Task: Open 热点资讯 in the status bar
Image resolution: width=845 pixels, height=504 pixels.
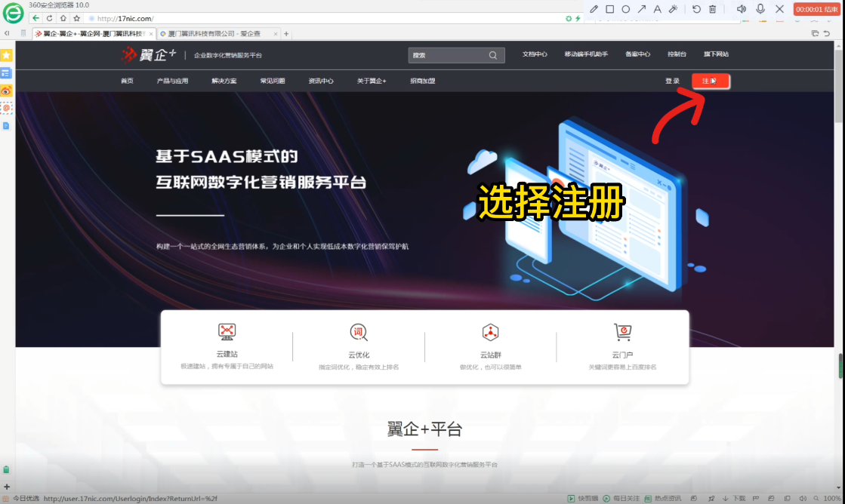Action: [x=663, y=499]
